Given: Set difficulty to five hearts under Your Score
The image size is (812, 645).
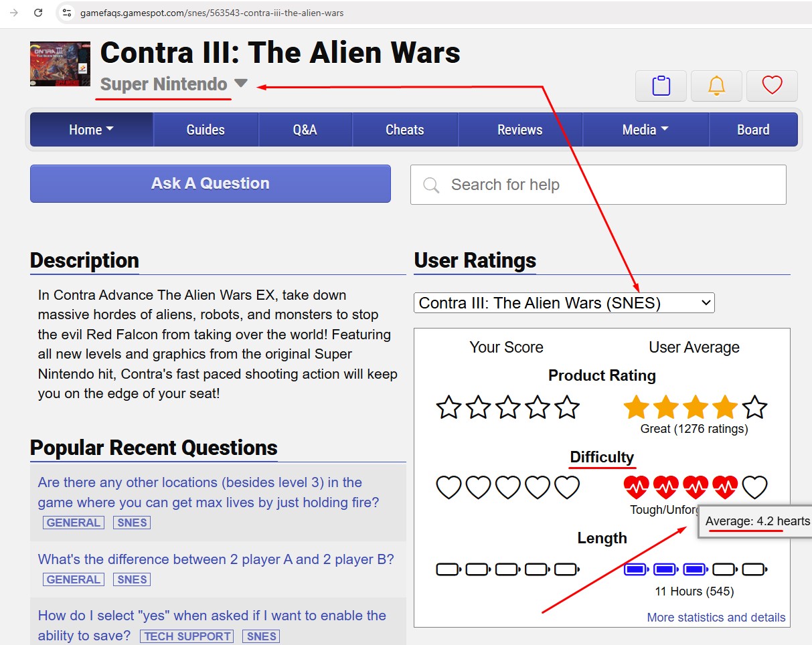Looking at the screenshot, I should tap(567, 488).
